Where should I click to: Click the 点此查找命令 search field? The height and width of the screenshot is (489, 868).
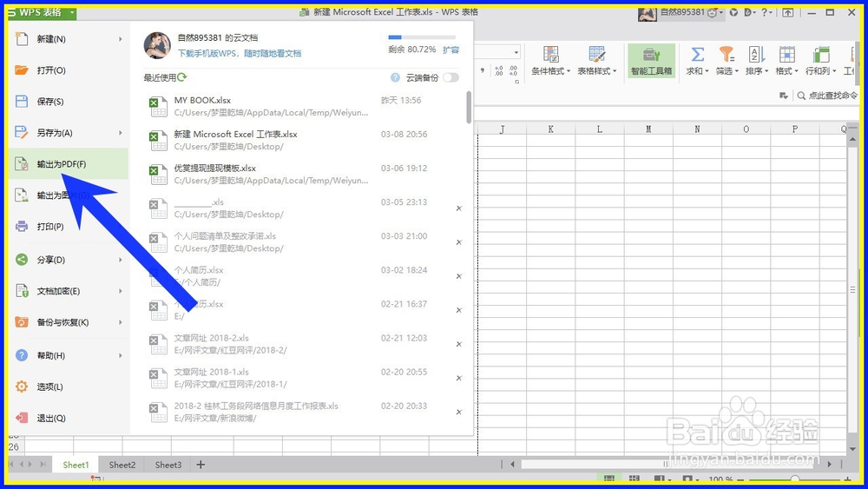828,96
